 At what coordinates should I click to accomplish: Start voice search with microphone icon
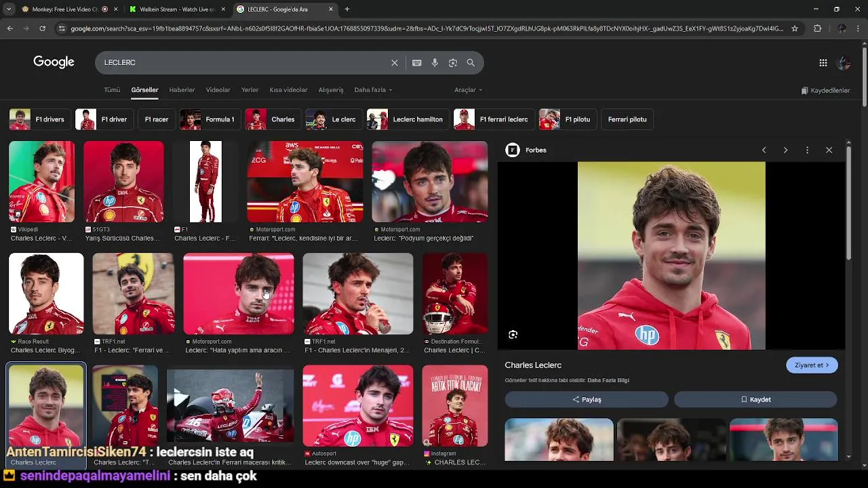435,62
